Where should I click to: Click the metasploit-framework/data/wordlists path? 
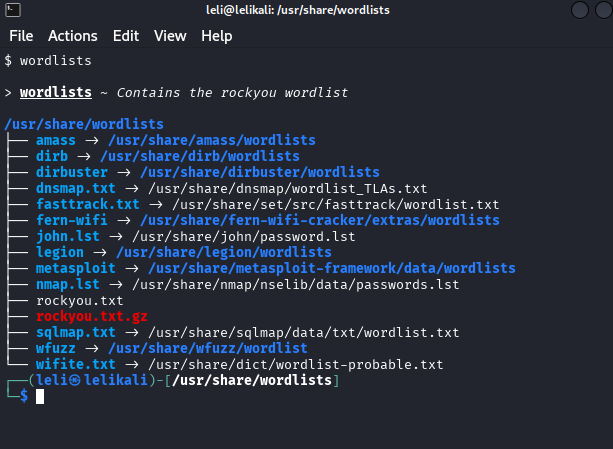(x=332, y=268)
